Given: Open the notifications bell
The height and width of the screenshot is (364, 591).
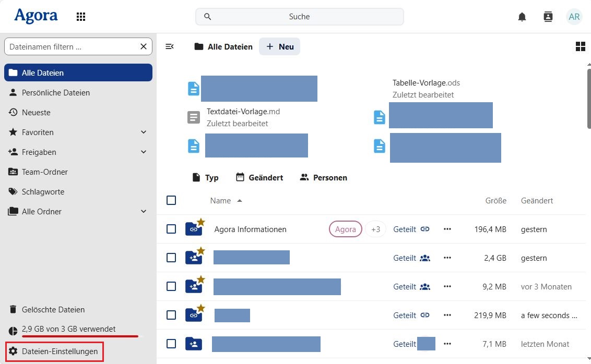Looking at the screenshot, I should (522, 17).
